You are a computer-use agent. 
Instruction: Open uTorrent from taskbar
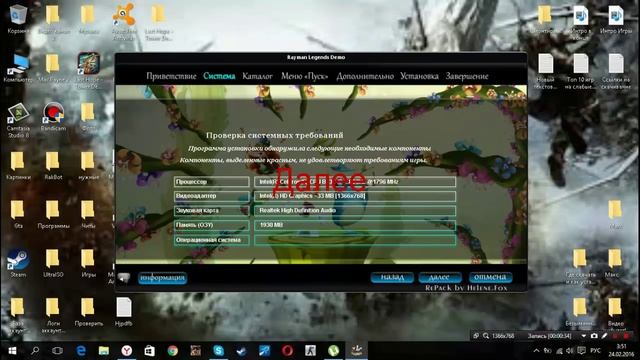coord(333,351)
